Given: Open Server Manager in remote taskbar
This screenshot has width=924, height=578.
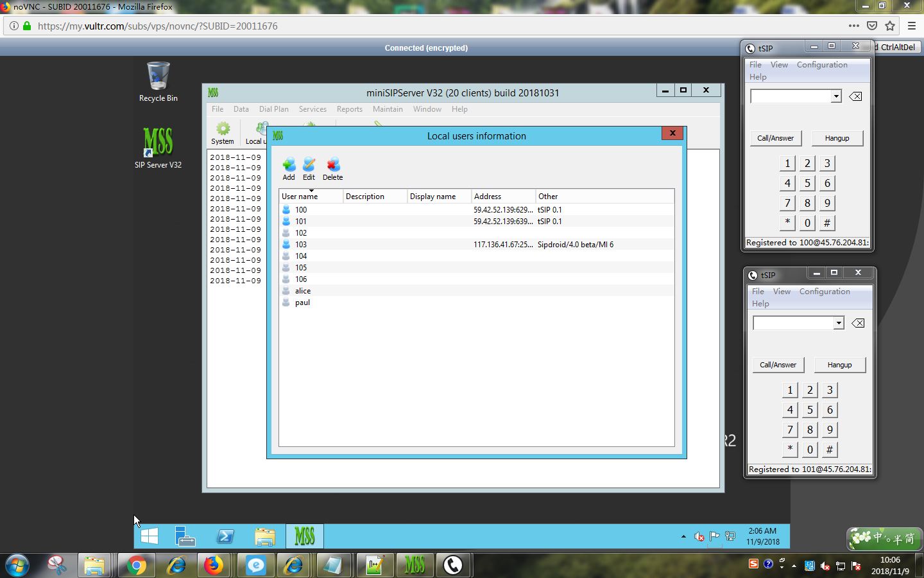Looking at the screenshot, I should pyautogui.click(x=185, y=536).
